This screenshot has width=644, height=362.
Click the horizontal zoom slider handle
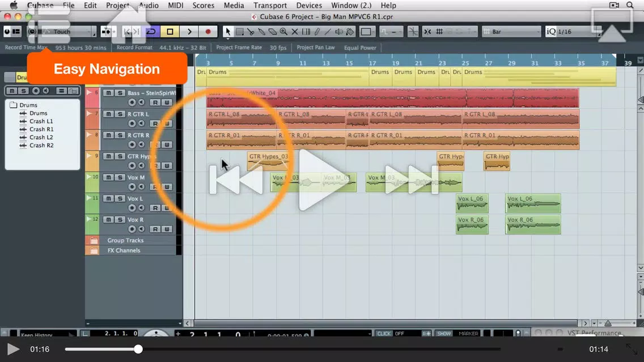(608, 323)
